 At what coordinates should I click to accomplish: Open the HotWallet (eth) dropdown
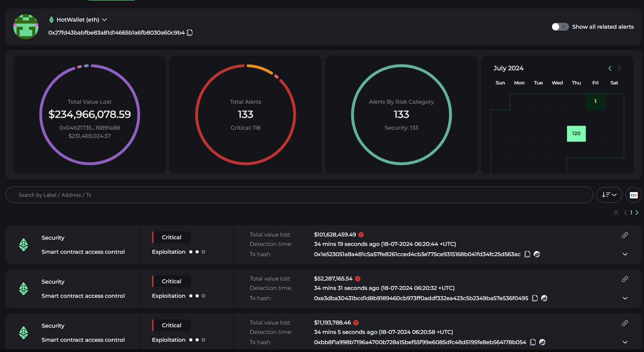point(104,20)
